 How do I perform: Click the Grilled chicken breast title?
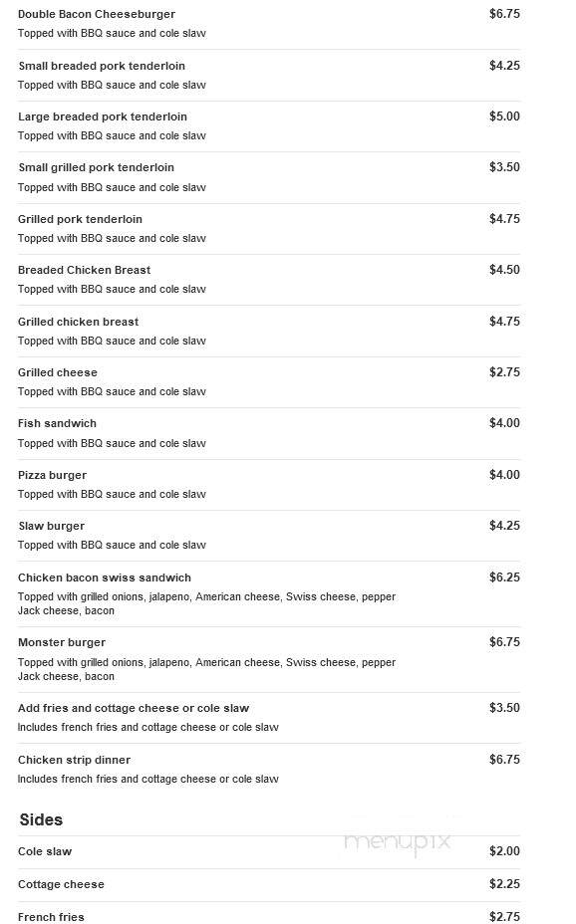78,322
